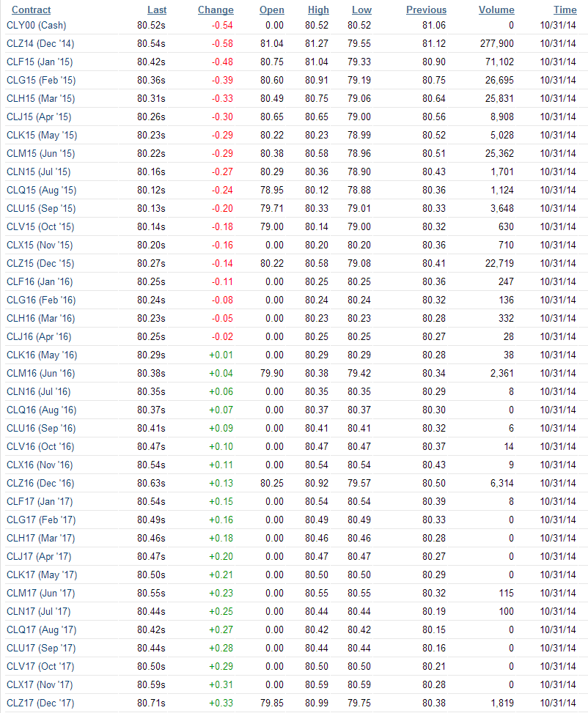Select CLZ17 (Dec '17) contract
588x713 pixels.
click(x=40, y=703)
